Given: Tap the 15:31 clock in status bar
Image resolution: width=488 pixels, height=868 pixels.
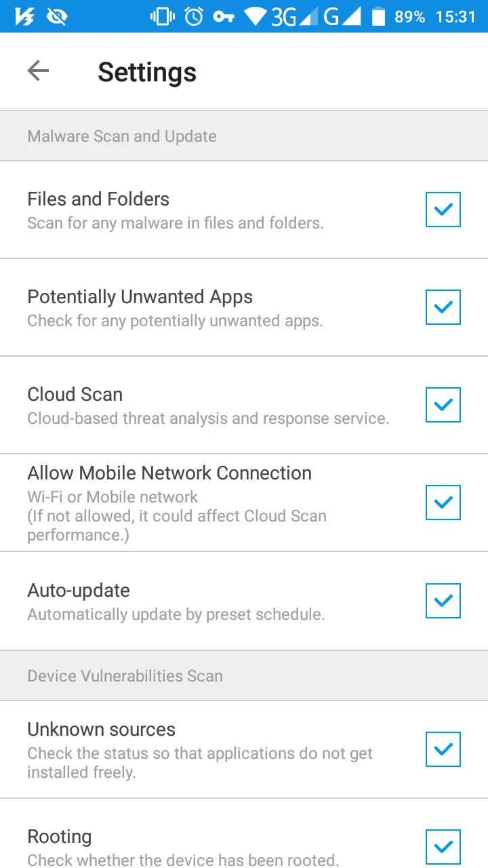Looking at the screenshot, I should [455, 17].
